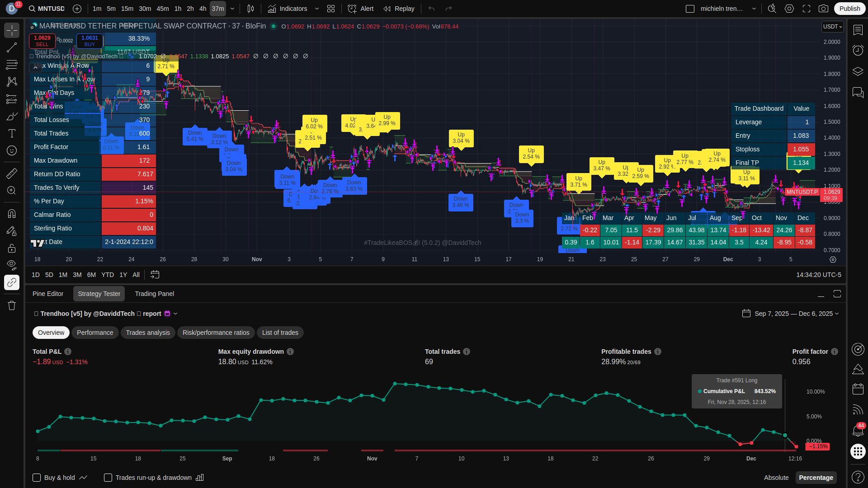Click the red SELL 1.0629 price button

pos(42,41)
